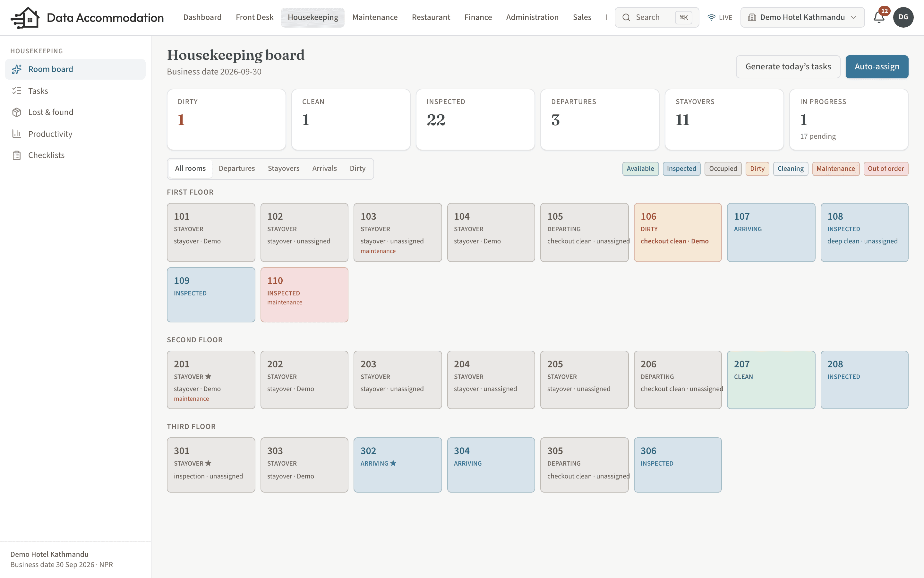Open room 207 clean card
The width and height of the screenshot is (924, 578).
(x=771, y=380)
